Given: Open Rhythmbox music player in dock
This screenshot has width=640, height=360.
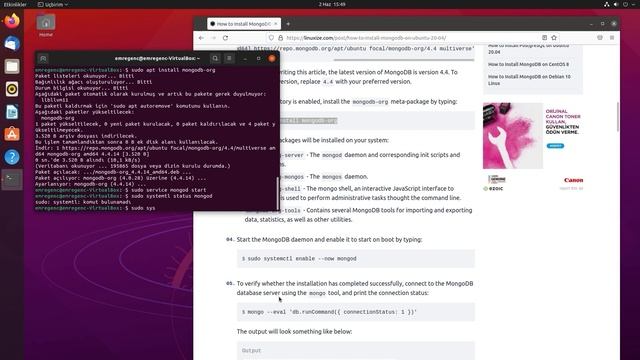Looking at the screenshot, I should point(12,89).
